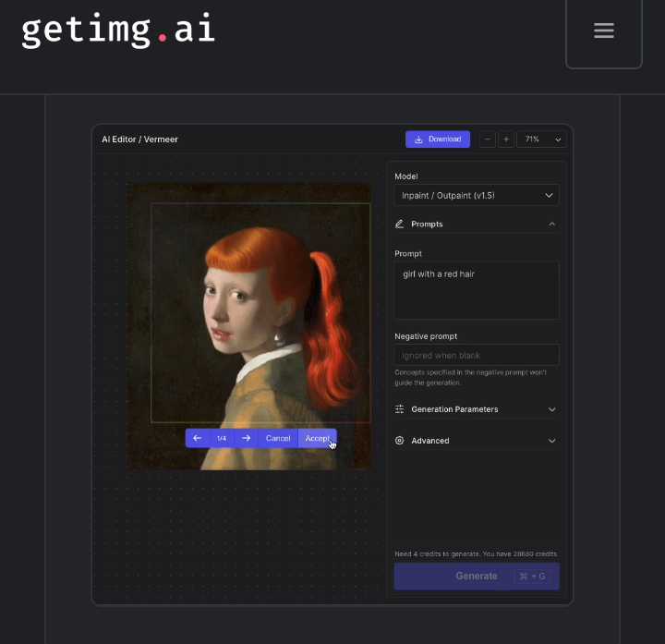This screenshot has height=644, width=665.
Task: Click the Generate button
Action: [477, 577]
